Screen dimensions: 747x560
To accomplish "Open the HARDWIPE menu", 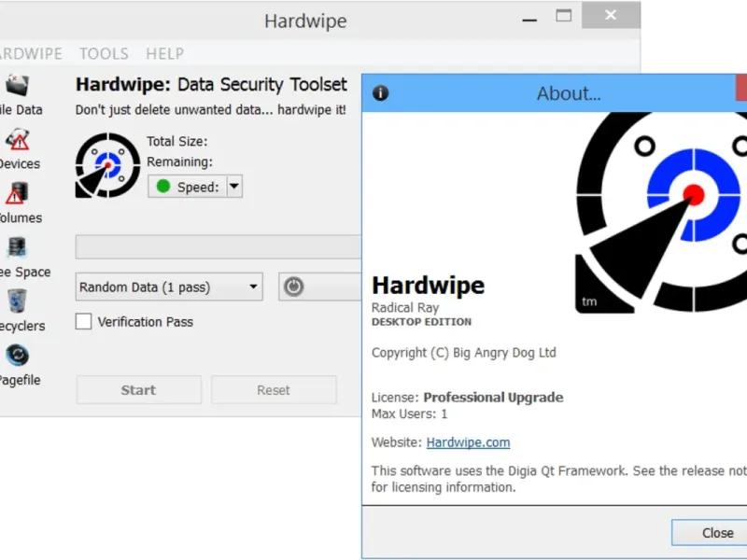I will [31, 53].
